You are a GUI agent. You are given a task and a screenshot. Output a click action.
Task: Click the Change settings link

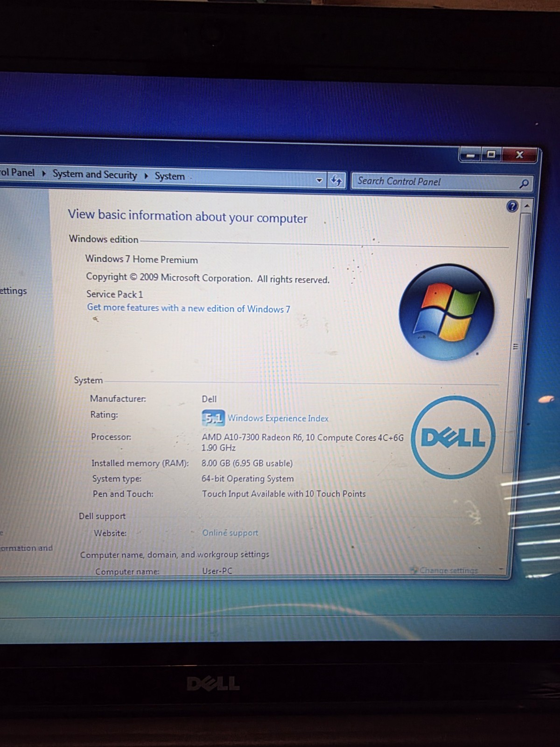point(448,570)
